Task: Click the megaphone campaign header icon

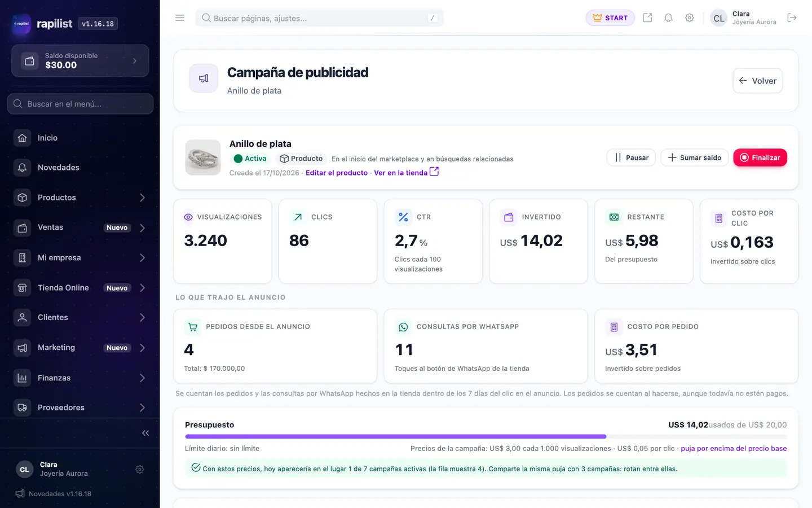Action: click(x=204, y=78)
